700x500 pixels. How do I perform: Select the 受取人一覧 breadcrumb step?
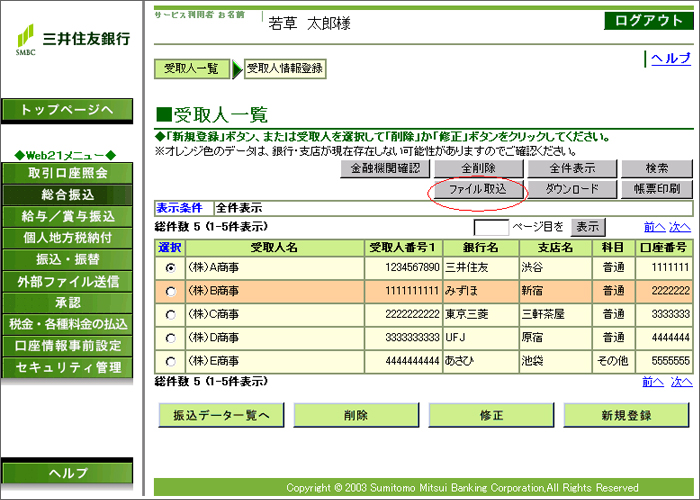tap(192, 69)
